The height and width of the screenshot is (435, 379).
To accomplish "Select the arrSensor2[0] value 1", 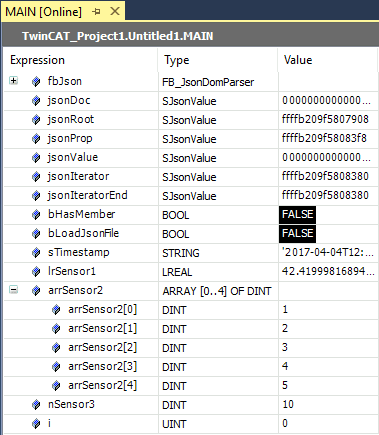I will click(x=285, y=309).
